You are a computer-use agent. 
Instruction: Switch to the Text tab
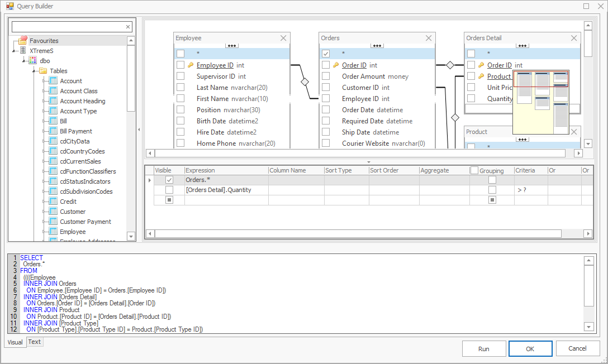pyautogui.click(x=34, y=342)
